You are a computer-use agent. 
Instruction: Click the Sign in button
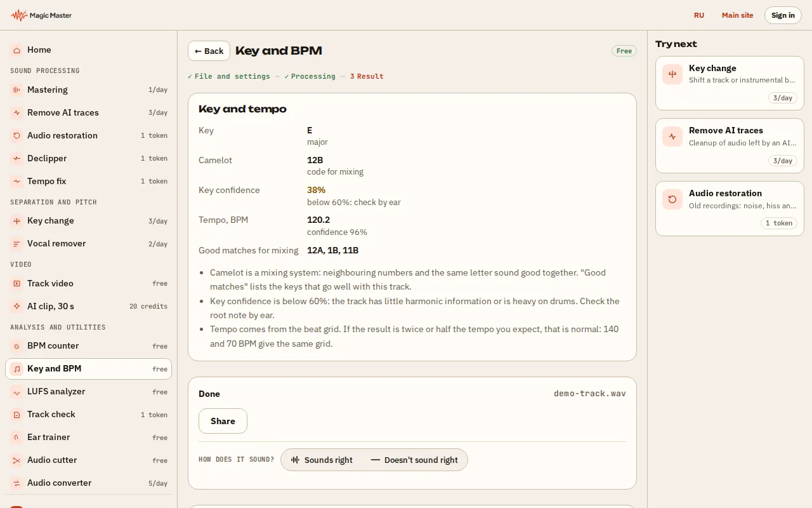pyautogui.click(x=783, y=15)
